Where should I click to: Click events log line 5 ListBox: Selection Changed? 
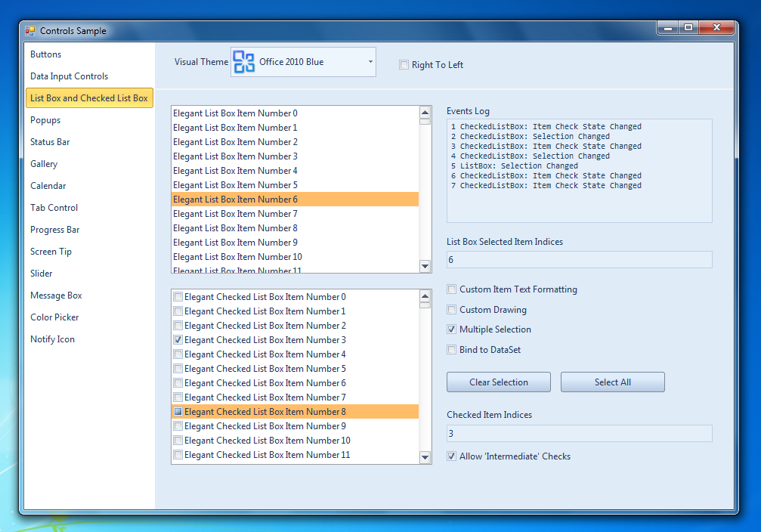[515, 166]
